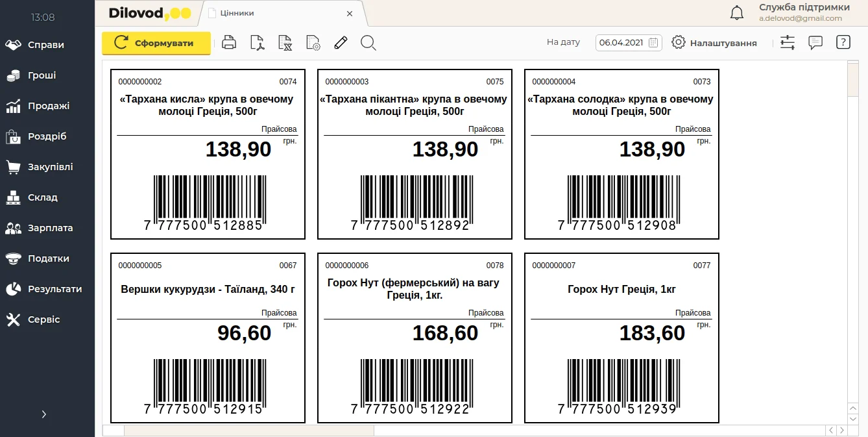Expand the left sidebar with chevron

(44, 414)
